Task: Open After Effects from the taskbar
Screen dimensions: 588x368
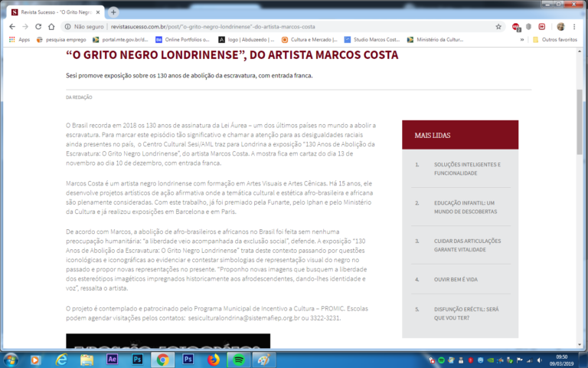Action: 112,359
